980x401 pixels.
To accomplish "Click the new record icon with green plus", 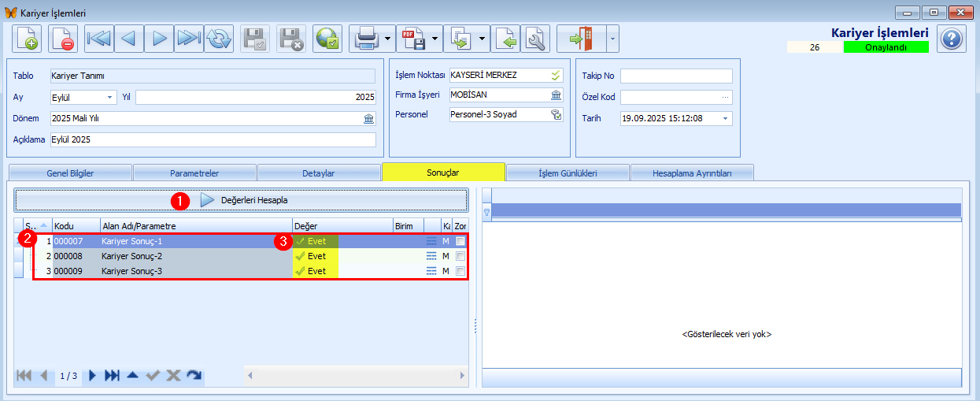I will pos(28,39).
